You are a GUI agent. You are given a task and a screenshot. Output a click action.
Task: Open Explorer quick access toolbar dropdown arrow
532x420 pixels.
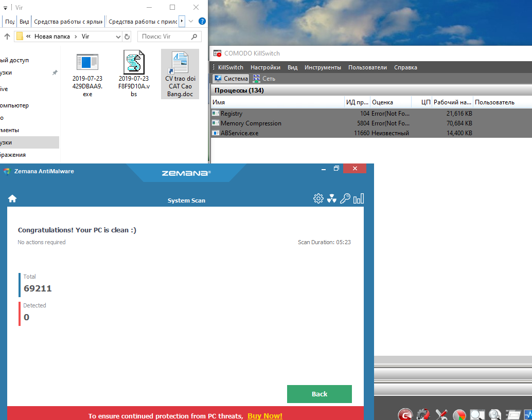5,8
